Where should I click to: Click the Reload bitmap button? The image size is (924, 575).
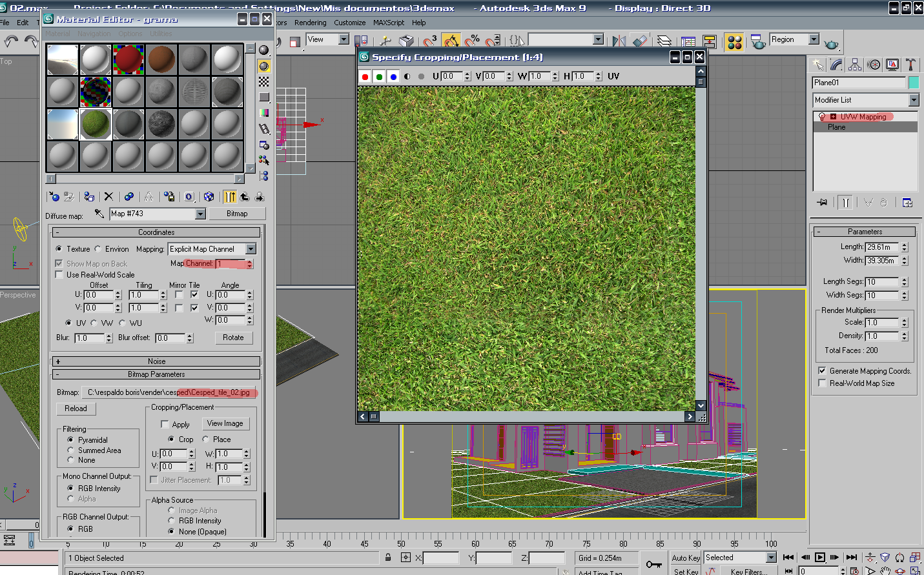[x=76, y=409]
